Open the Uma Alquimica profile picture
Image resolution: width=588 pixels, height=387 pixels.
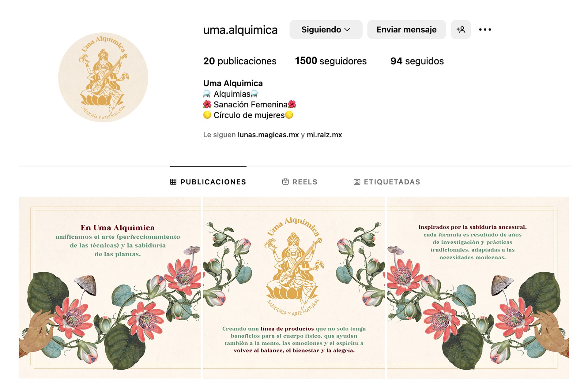click(103, 77)
